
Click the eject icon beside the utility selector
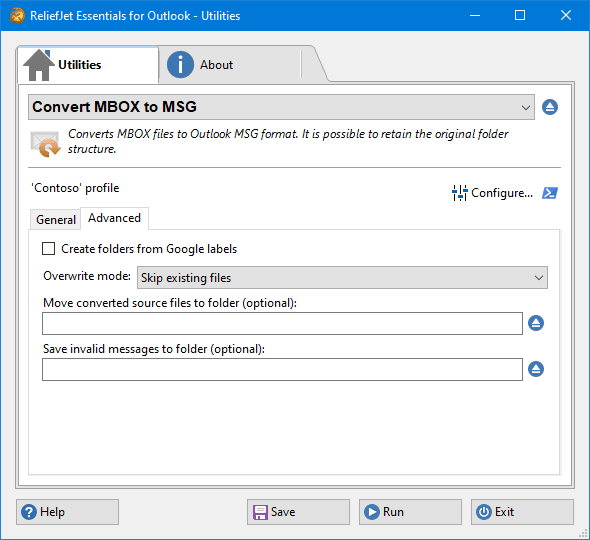click(550, 107)
